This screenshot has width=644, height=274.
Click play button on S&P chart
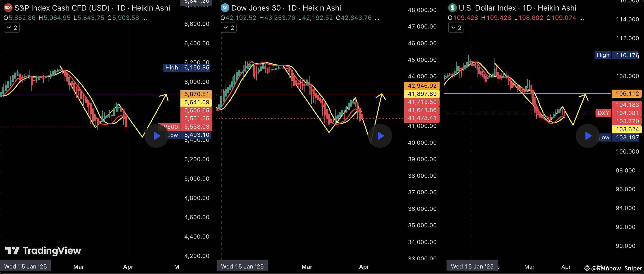[156, 136]
